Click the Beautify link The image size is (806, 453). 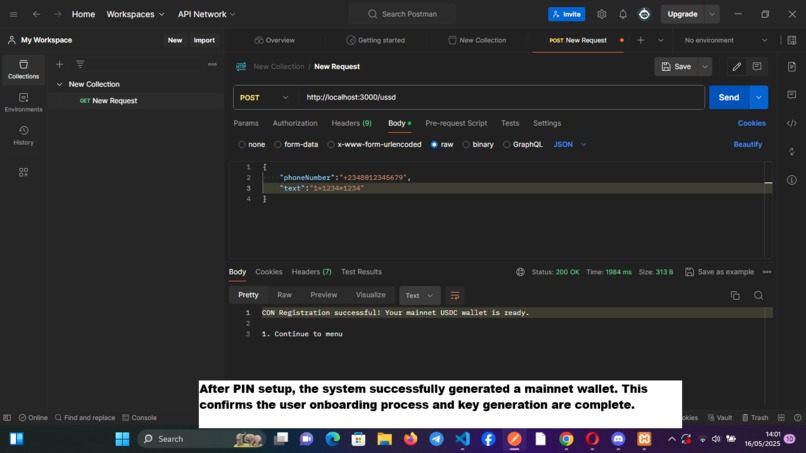tap(747, 144)
